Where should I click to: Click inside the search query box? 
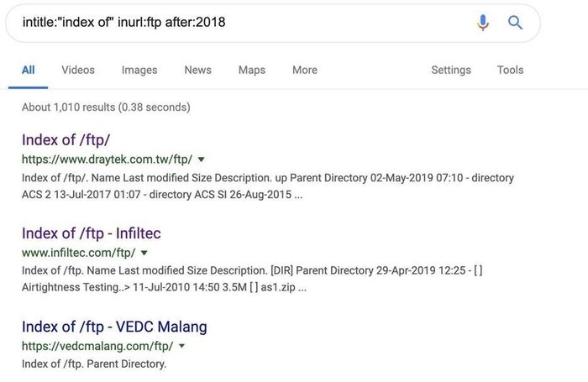tap(235, 23)
